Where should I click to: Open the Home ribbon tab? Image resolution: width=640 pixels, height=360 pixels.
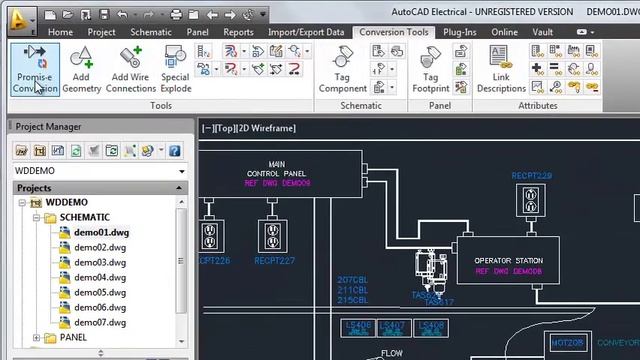(x=60, y=32)
